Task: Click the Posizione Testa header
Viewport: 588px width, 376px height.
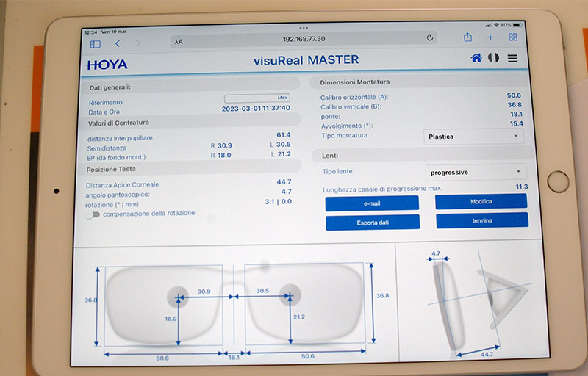Action: 190,168
